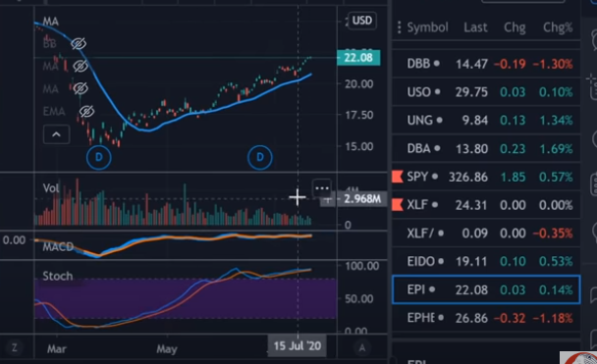This screenshot has height=364, width=597.
Task: Toggle visibility of the BB indicator
Action: pyautogui.click(x=79, y=44)
